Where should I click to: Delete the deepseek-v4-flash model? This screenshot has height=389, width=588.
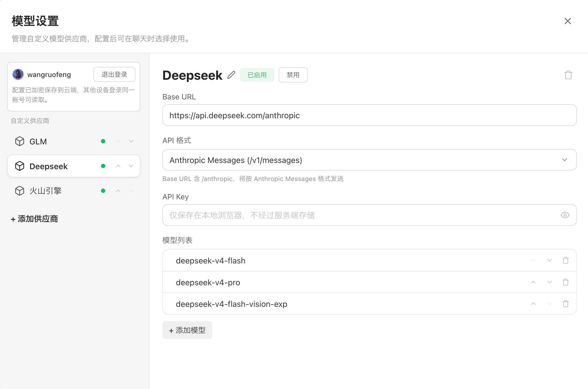point(566,261)
